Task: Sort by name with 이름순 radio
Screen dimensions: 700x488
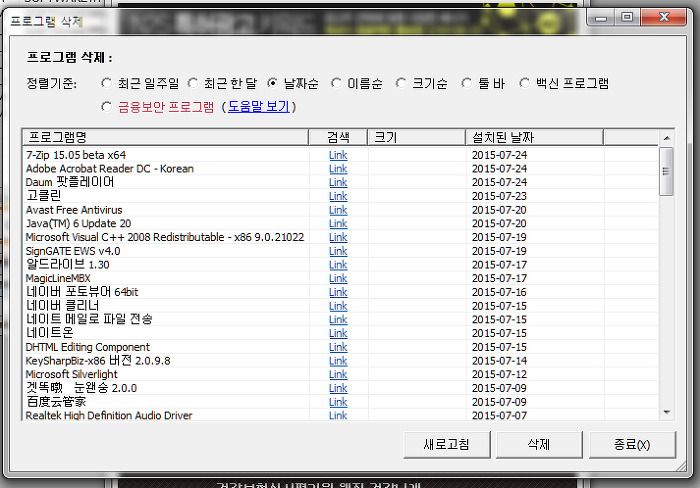Action: (x=336, y=83)
